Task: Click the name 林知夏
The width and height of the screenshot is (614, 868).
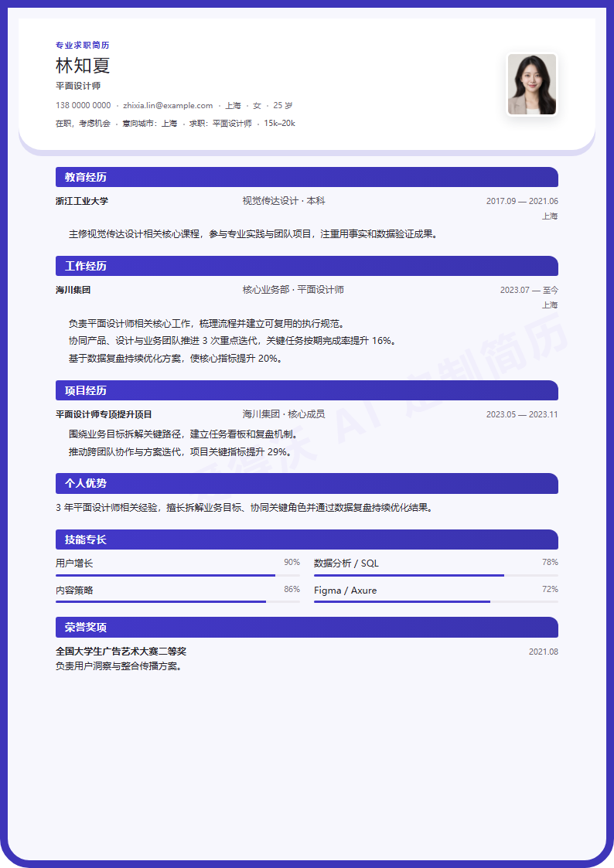Action: point(83,66)
